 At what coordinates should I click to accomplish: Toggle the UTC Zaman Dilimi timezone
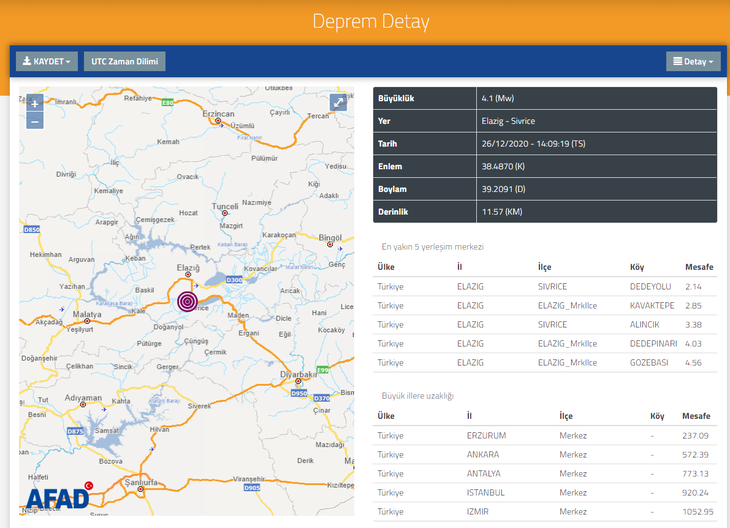(125, 62)
